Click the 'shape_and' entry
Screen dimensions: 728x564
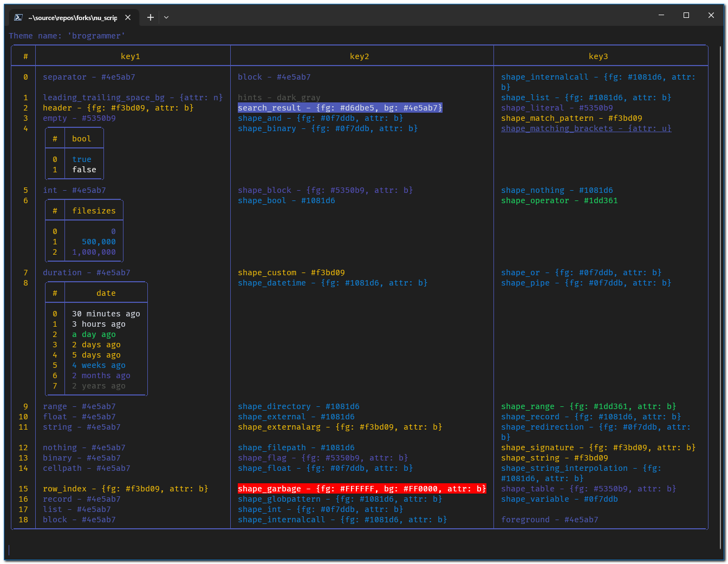coord(321,118)
